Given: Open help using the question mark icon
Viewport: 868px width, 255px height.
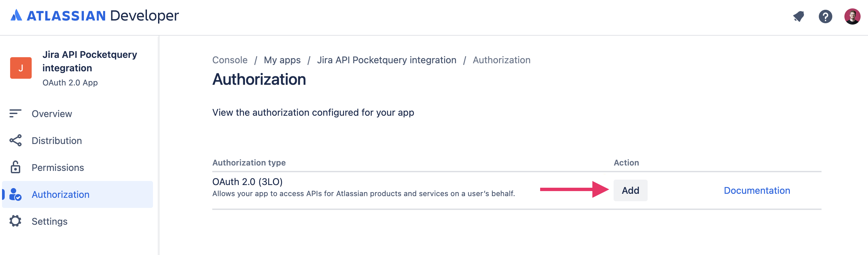Looking at the screenshot, I should 825,16.
